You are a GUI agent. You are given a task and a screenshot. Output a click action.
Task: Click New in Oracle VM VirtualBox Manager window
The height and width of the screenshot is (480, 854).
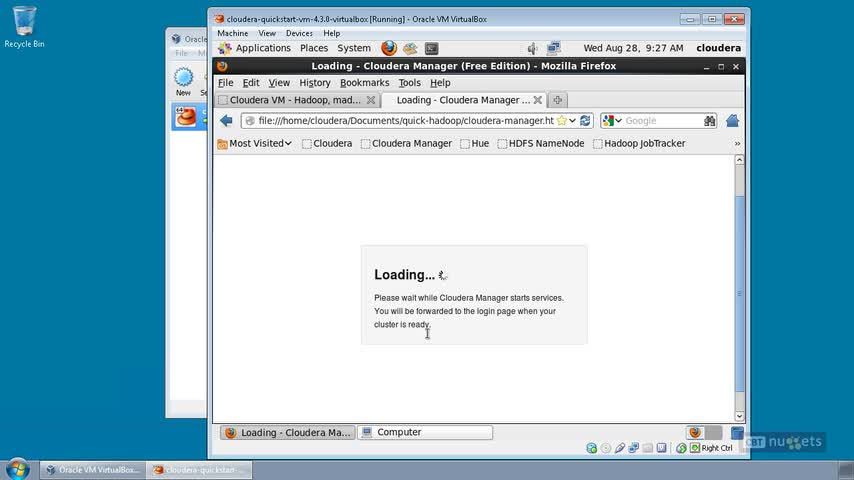click(183, 82)
